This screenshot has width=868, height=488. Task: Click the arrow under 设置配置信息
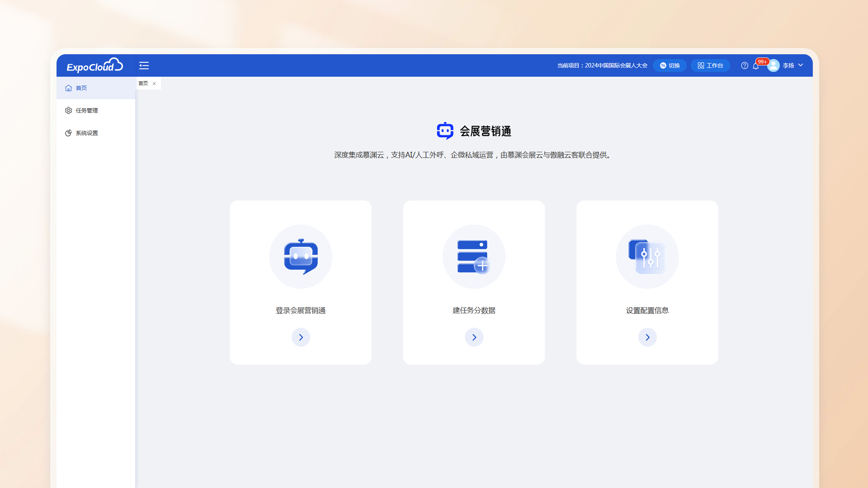pos(647,338)
